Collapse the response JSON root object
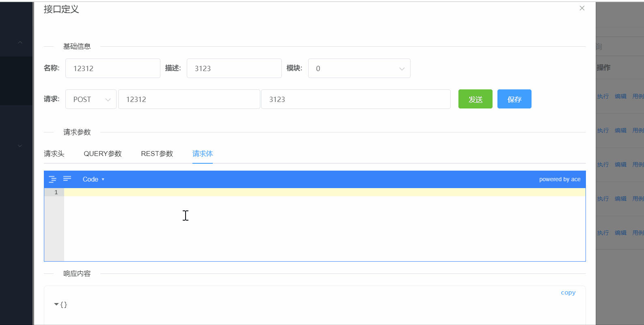Screen dimensions: 644x325 tap(56, 304)
